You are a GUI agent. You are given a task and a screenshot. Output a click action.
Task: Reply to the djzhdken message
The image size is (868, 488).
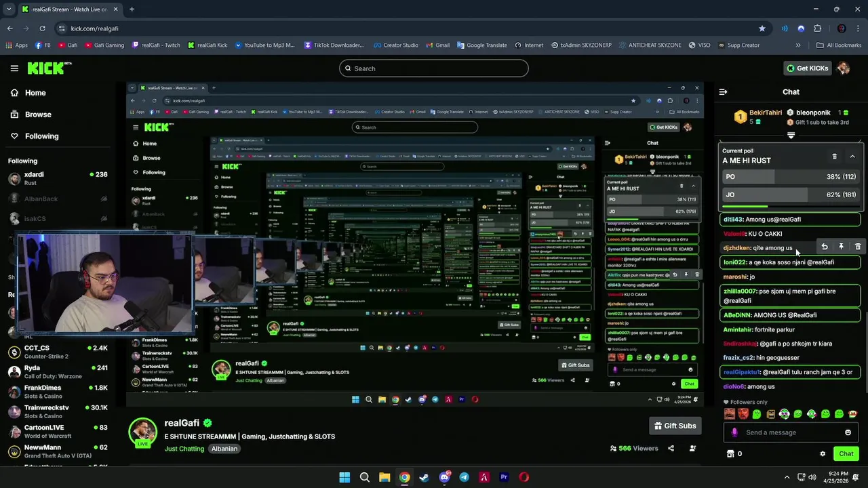825,247
